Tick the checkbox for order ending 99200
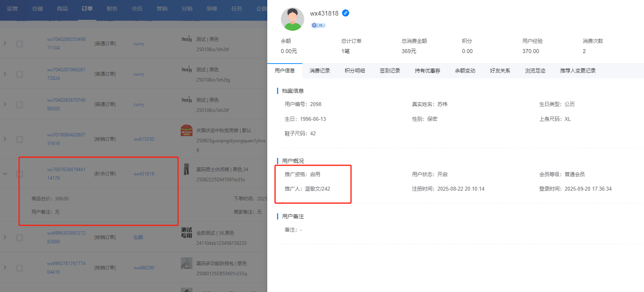This screenshot has height=292, width=644. pyautogui.click(x=19, y=104)
